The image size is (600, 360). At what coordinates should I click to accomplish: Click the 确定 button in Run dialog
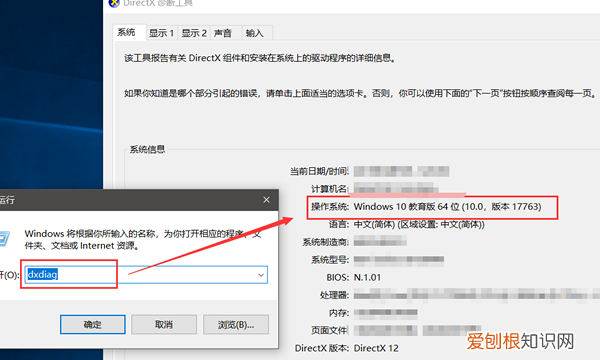coord(93,324)
